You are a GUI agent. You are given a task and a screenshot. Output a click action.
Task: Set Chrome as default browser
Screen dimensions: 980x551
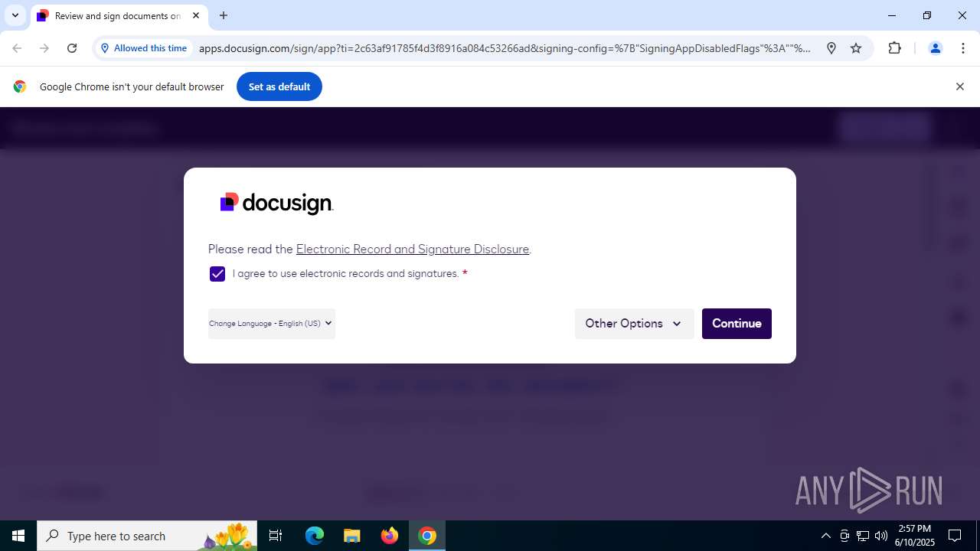(279, 86)
